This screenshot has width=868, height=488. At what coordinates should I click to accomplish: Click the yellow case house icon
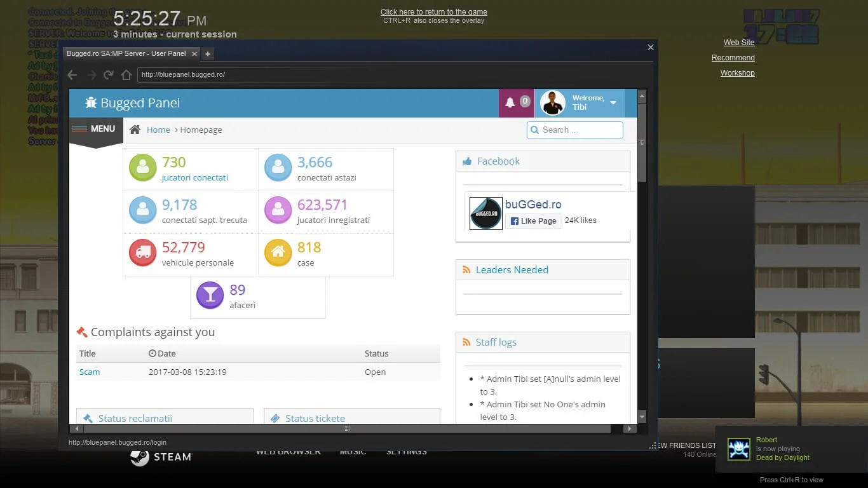[278, 252]
